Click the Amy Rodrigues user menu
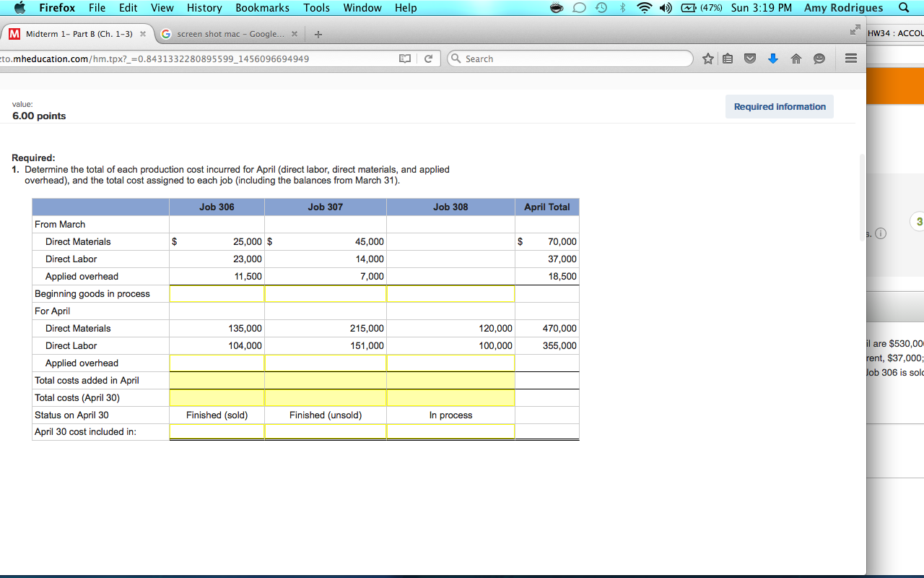 pos(843,8)
